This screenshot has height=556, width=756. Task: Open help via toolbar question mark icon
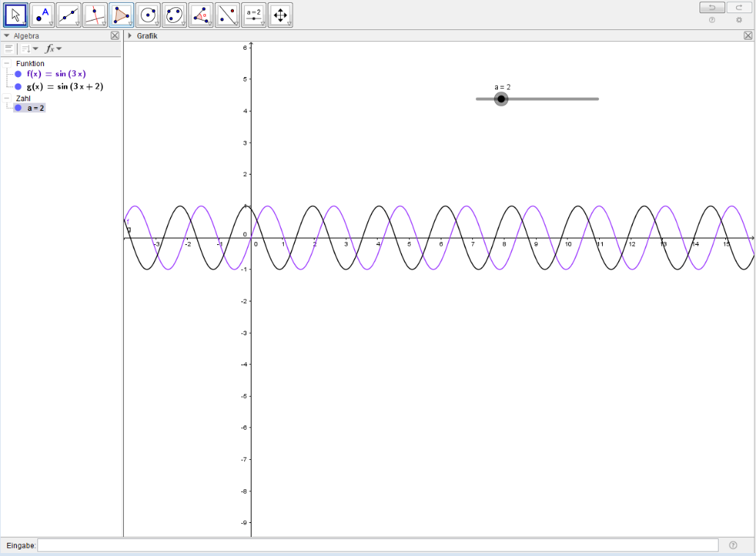tap(712, 20)
